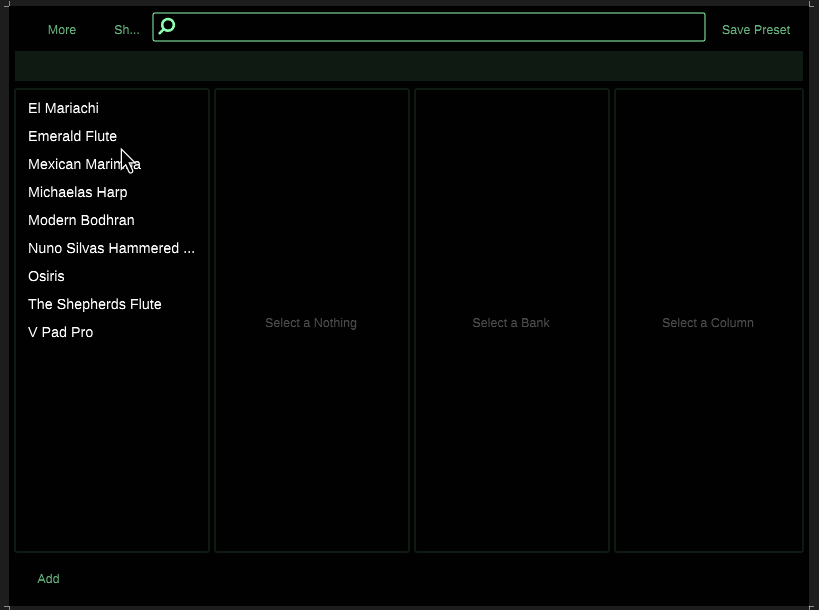This screenshot has width=819, height=610.
Task: Open the More menu
Action: [x=62, y=30]
